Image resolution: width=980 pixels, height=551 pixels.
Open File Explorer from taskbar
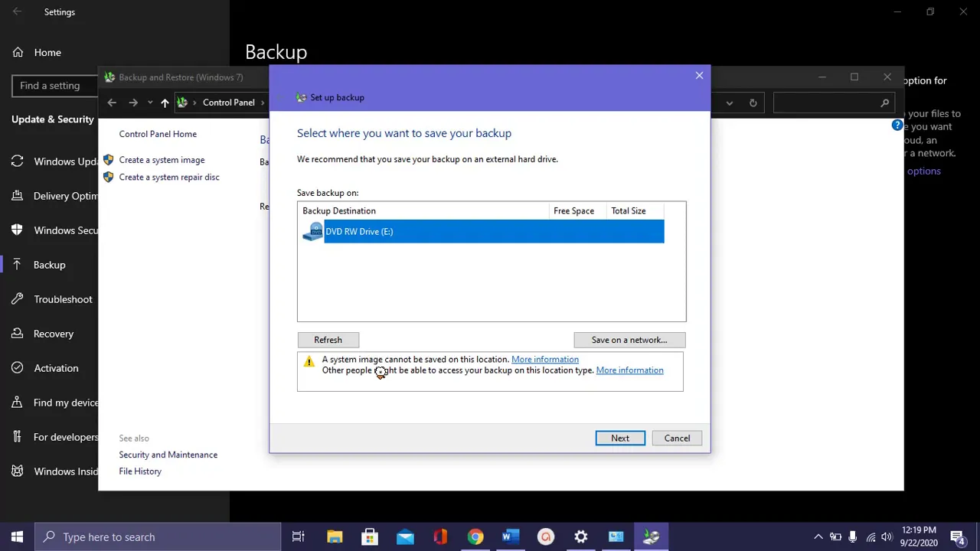click(x=335, y=537)
